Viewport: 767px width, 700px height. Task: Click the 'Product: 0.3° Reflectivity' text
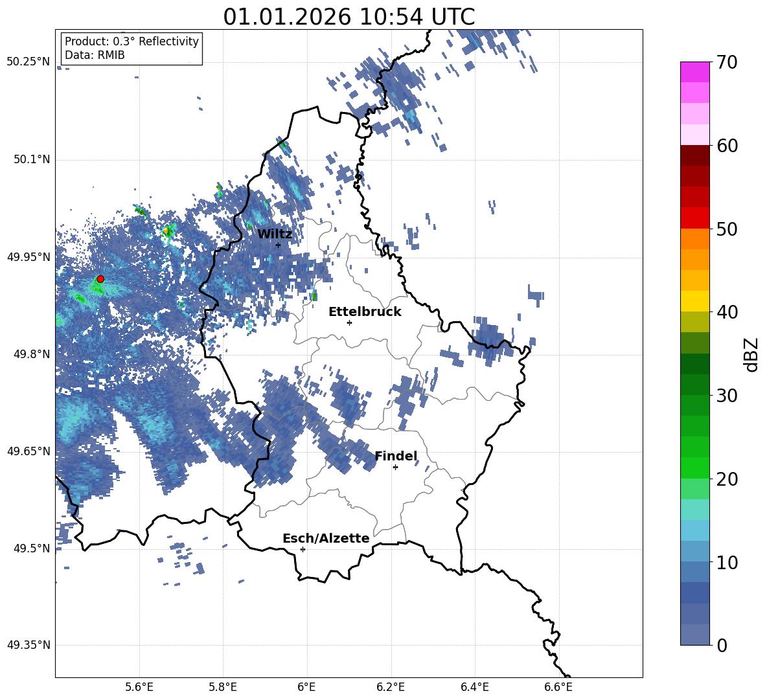132,41
